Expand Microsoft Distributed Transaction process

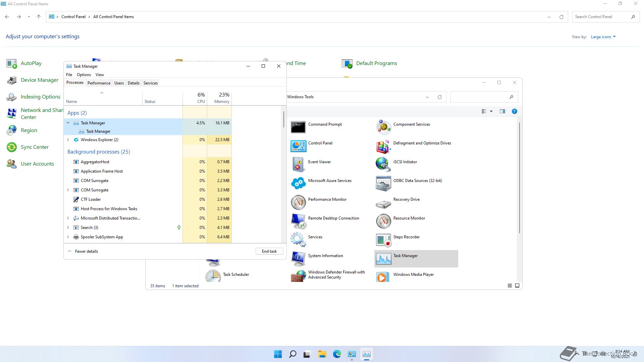pyautogui.click(x=68, y=218)
